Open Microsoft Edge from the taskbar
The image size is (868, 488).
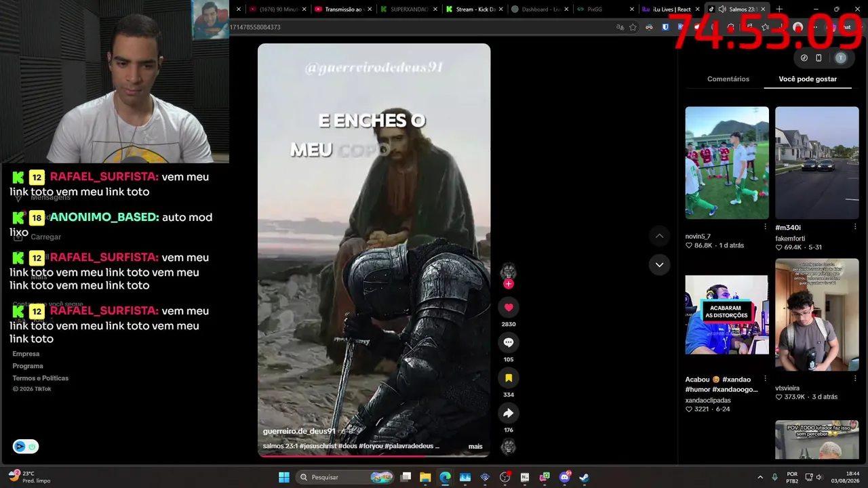pyautogui.click(x=445, y=477)
